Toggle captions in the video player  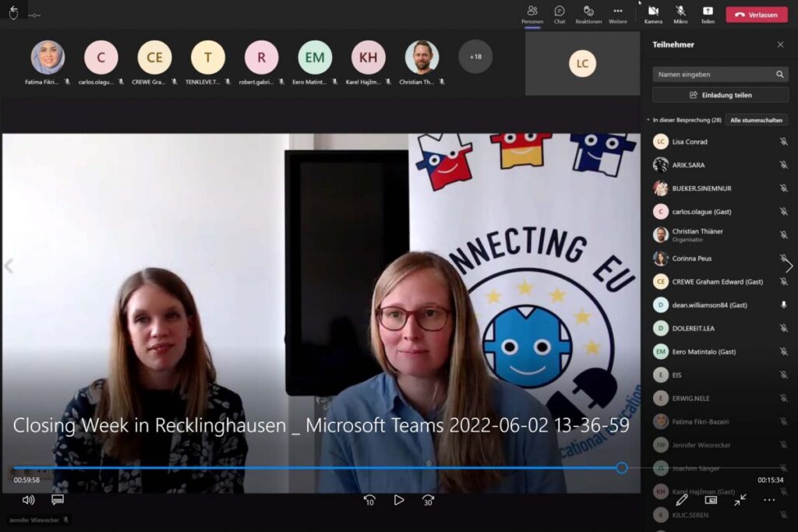coord(58,500)
